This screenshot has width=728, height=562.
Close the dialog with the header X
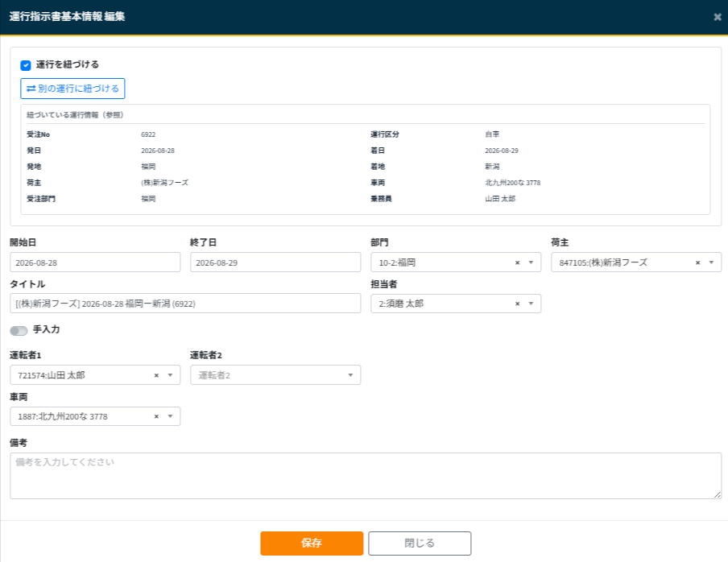[x=718, y=17]
